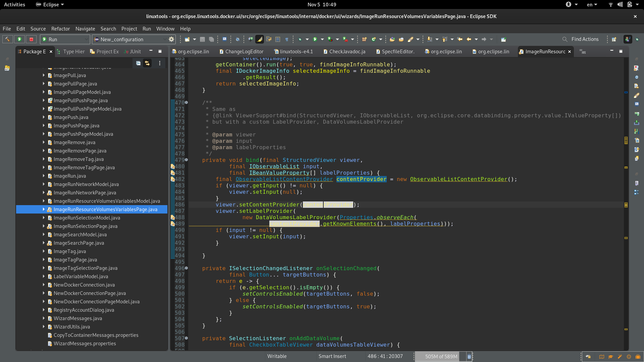
Task: Click the Search flashlight icon
Action: click(410, 39)
